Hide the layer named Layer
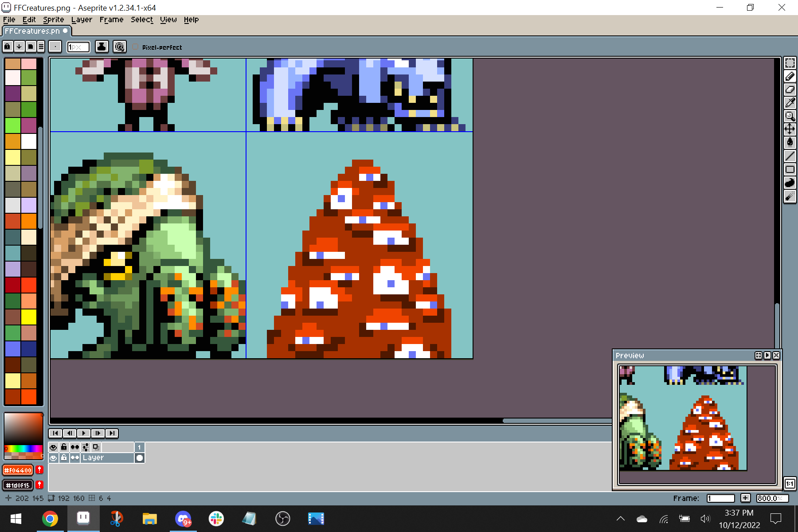This screenshot has height=532, width=798. (x=53, y=458)
